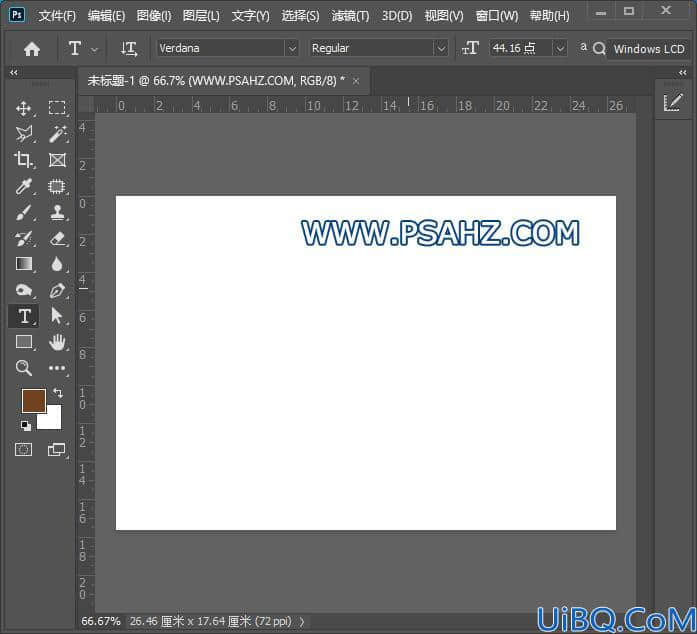Screen dimensions: 697x634
Task: Select the Eraser tool
Action: pos(58,239)
